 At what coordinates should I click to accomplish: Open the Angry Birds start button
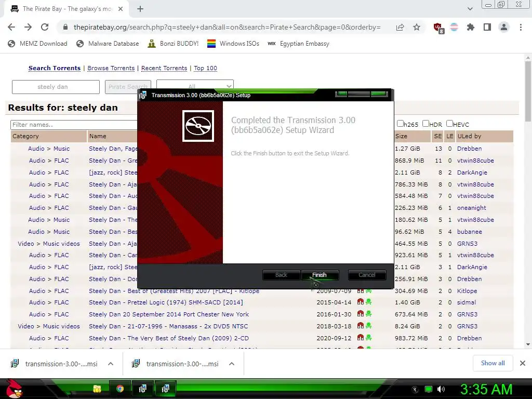tap(14, 388)
